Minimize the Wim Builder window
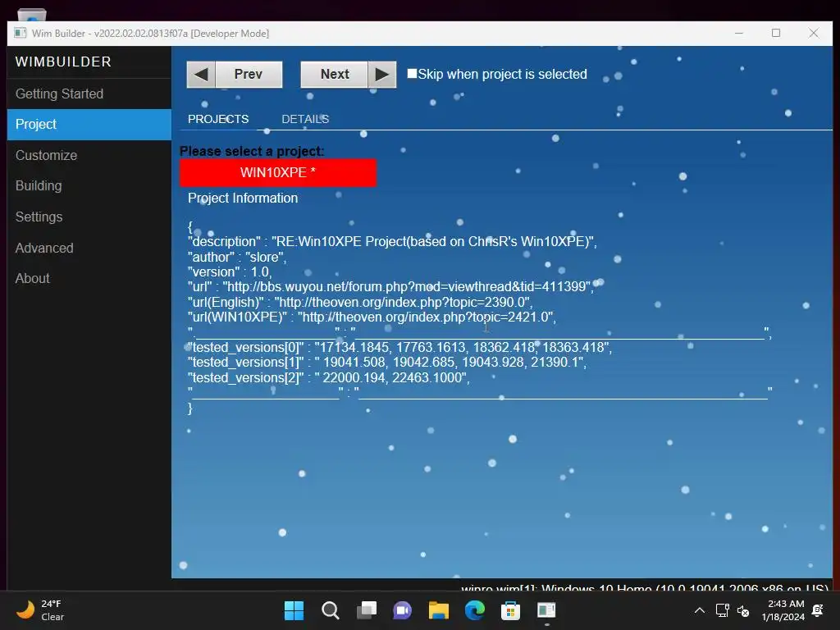This screenshot has width=840, height=630. click(x=739, y=33)
